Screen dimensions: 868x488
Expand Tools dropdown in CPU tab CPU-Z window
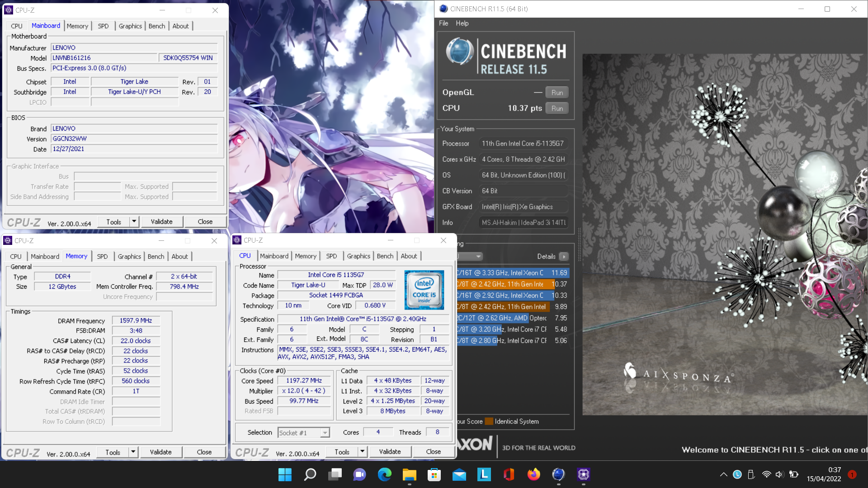tap(363, 451)
